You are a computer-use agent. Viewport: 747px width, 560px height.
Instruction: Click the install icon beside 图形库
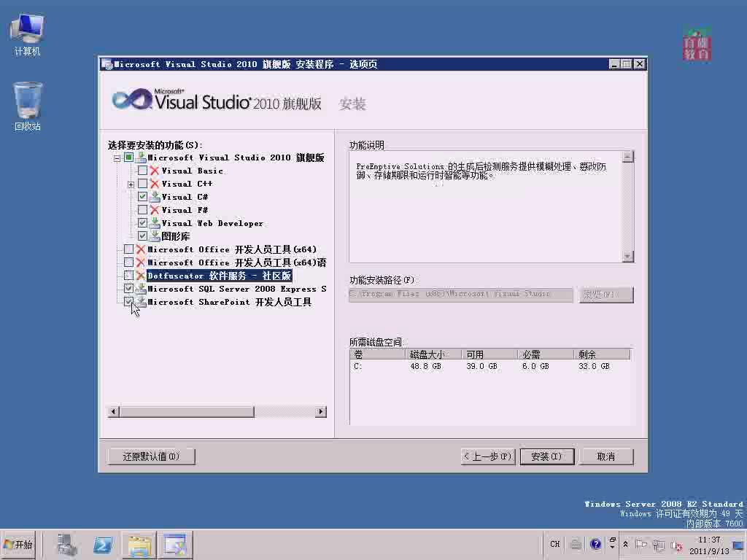pyautogui.click(x=155, y=236)
